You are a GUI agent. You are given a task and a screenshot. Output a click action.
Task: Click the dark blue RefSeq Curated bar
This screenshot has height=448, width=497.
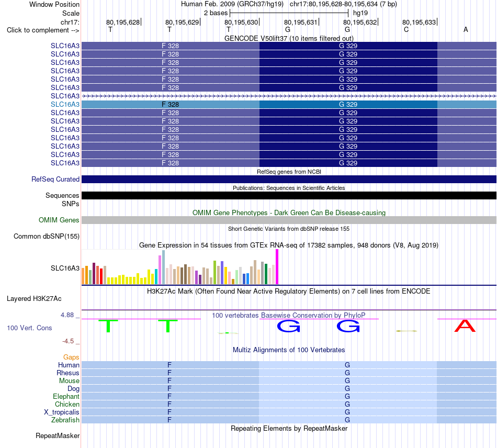pyautogui.click(x=289, y=179)
